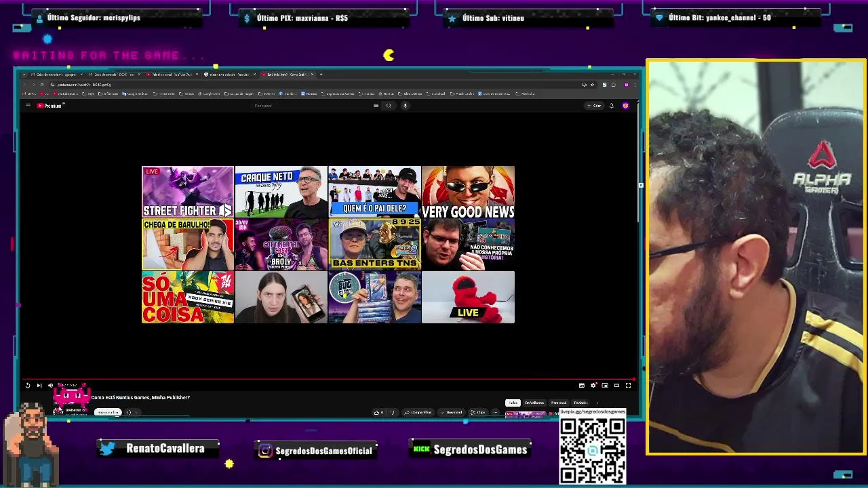Open the three-dot more actions menu
The image size is (868, 488).
[495, 412]
